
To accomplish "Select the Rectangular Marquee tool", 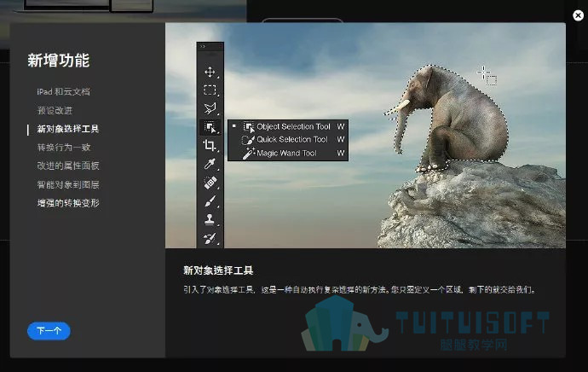I will (210, 90).
